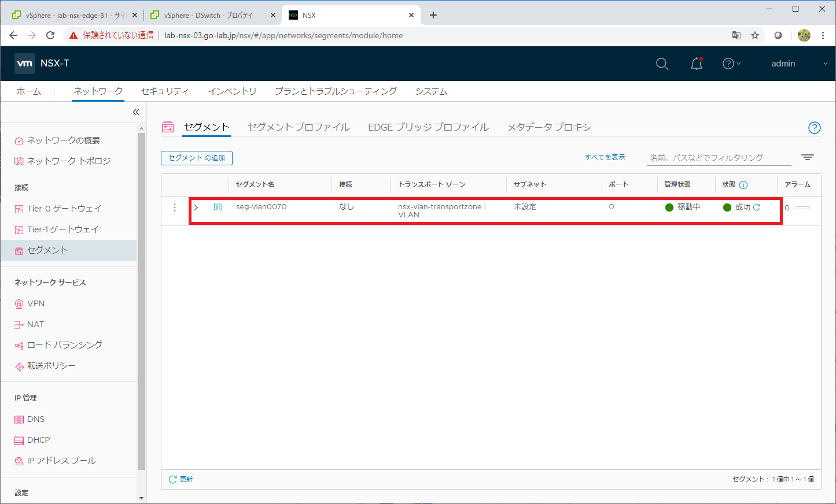Select the セグメント tab
Screen dimensions: 836x504
207,127
